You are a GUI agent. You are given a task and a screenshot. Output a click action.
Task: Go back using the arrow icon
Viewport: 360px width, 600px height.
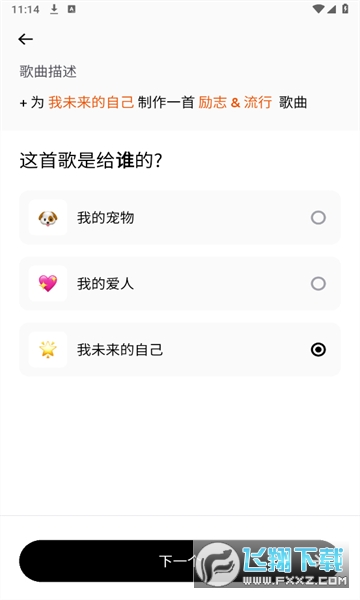25,39
